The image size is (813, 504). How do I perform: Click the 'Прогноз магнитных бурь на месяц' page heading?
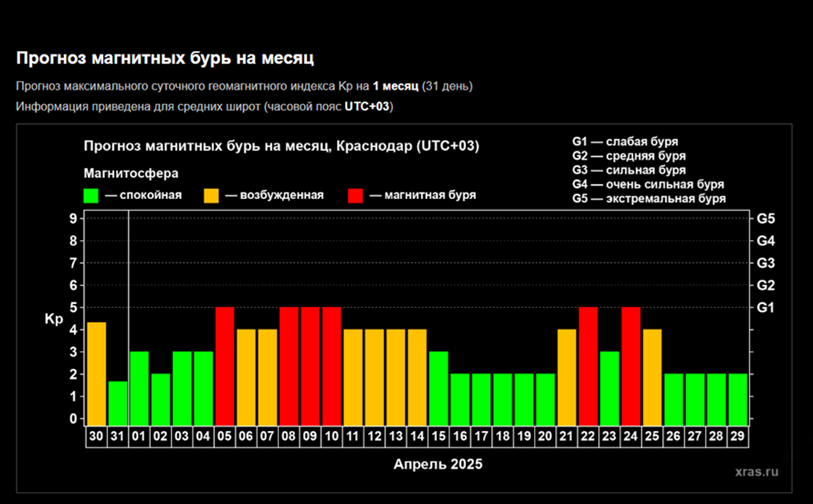(165, 58)
